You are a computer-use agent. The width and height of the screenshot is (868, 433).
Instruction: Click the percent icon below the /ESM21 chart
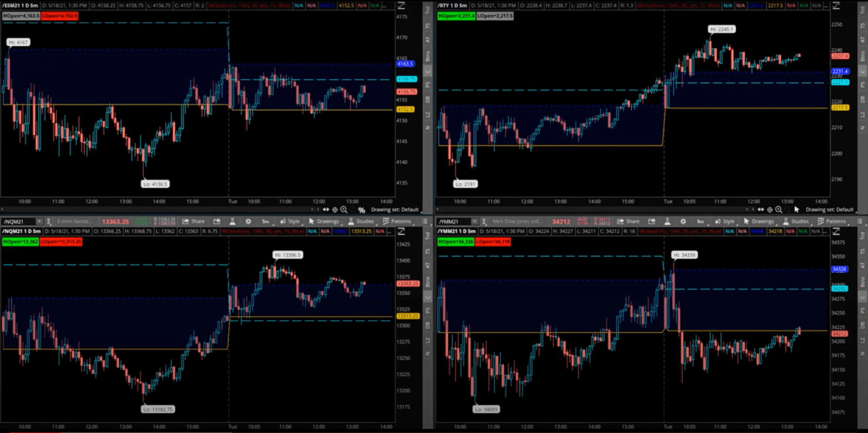(361, 210)
